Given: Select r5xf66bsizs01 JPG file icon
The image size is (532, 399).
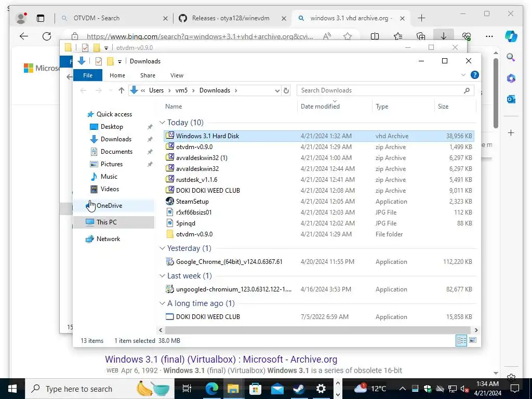Looking at the screenshot, I should point(170,212).
